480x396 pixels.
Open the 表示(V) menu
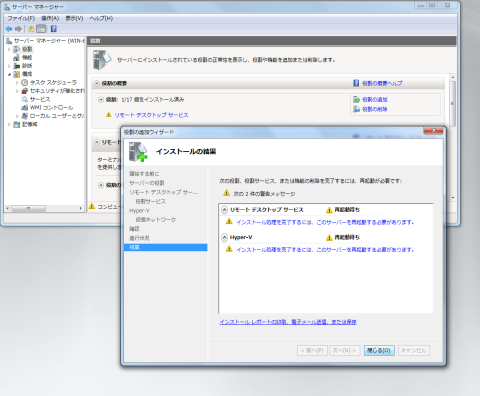(74, 18)
